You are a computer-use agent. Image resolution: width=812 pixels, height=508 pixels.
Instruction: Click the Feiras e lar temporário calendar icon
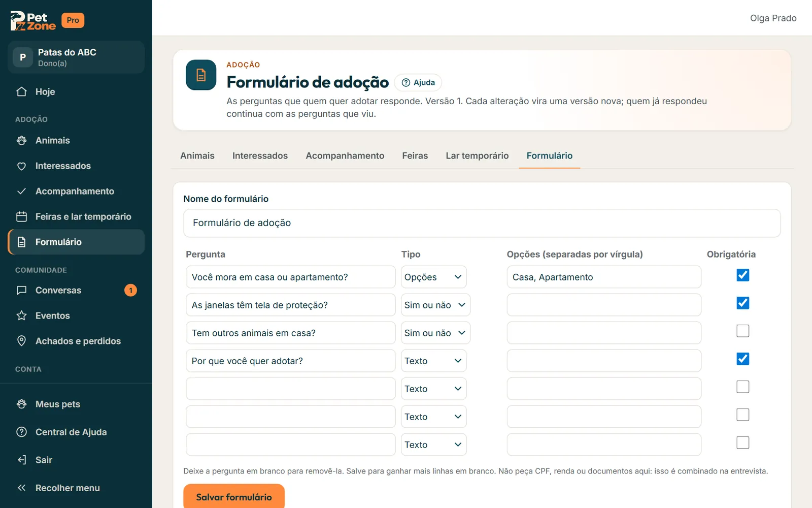(x=21, y=217)
